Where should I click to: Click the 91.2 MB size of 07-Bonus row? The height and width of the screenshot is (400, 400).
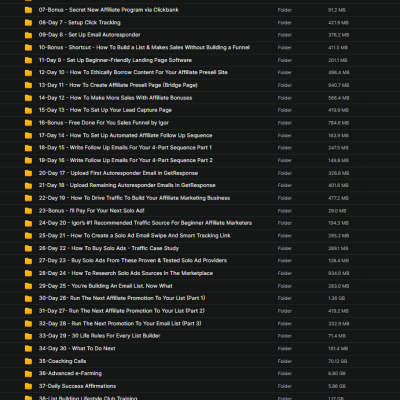[337, 10]
